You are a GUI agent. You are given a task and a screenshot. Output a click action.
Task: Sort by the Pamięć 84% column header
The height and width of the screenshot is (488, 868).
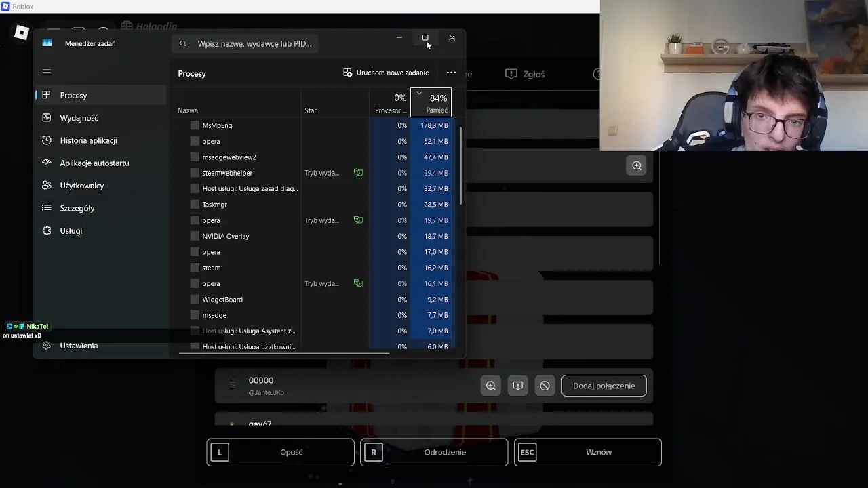point(431,102)
